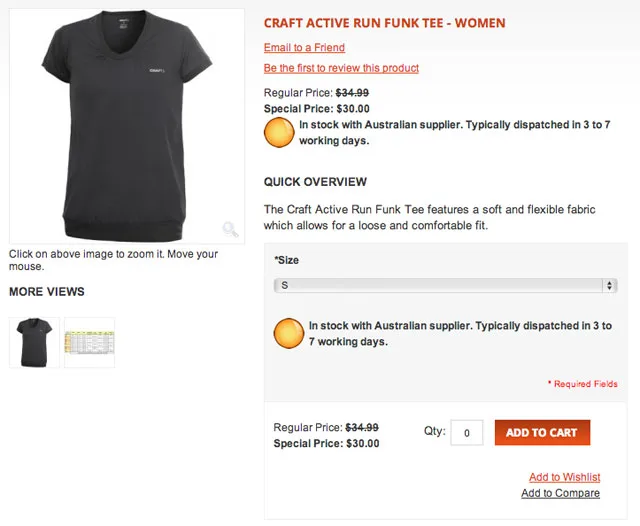Click Be the first to review this product
The width and height of the screenshot is (640, 526).
341,68
